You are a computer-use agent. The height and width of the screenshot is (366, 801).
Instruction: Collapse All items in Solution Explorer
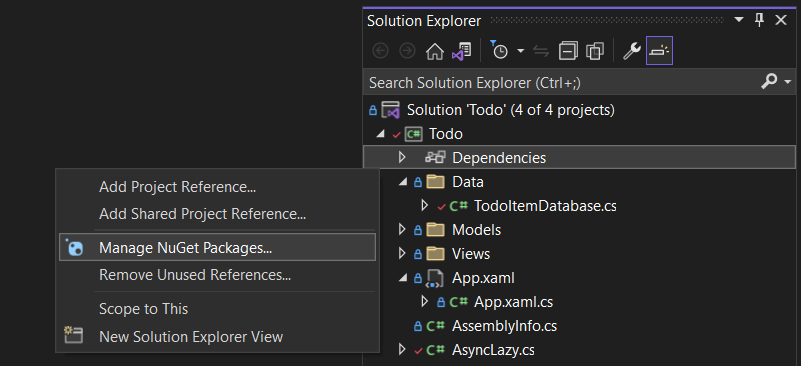[x=568, y=51]
